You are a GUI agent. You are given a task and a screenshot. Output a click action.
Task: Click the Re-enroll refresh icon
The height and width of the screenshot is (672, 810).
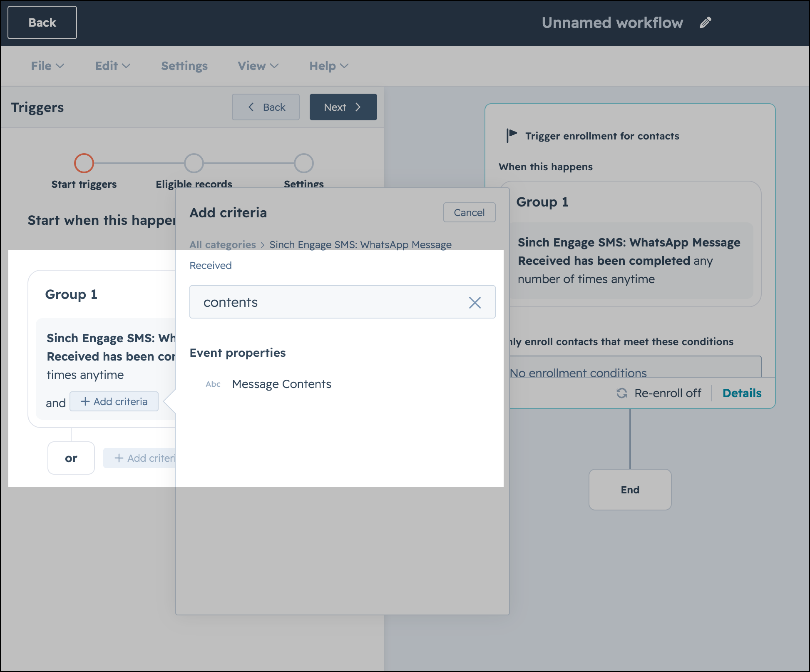click(x=622, y=393)
